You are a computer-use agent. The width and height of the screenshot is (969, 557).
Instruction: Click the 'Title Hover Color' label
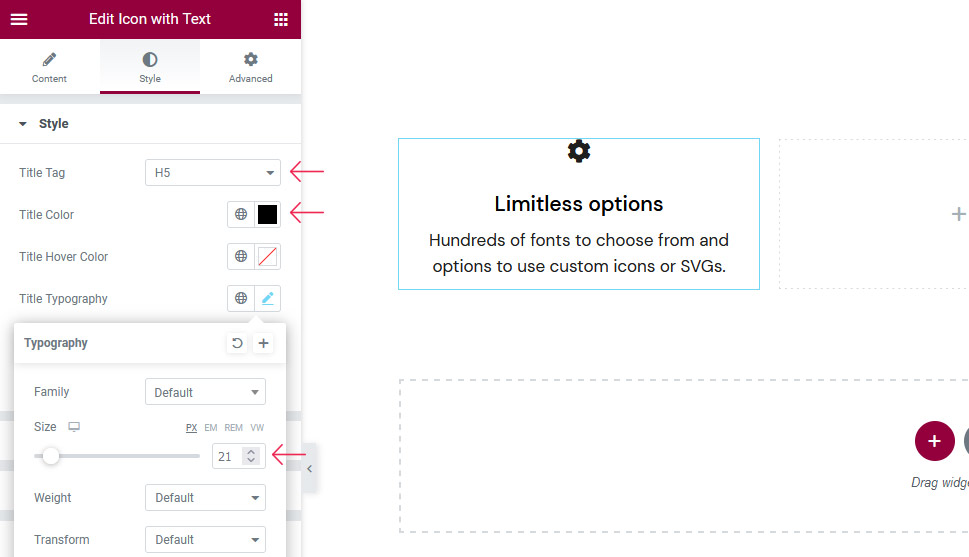pyautogui.click(x=64, y=257)
